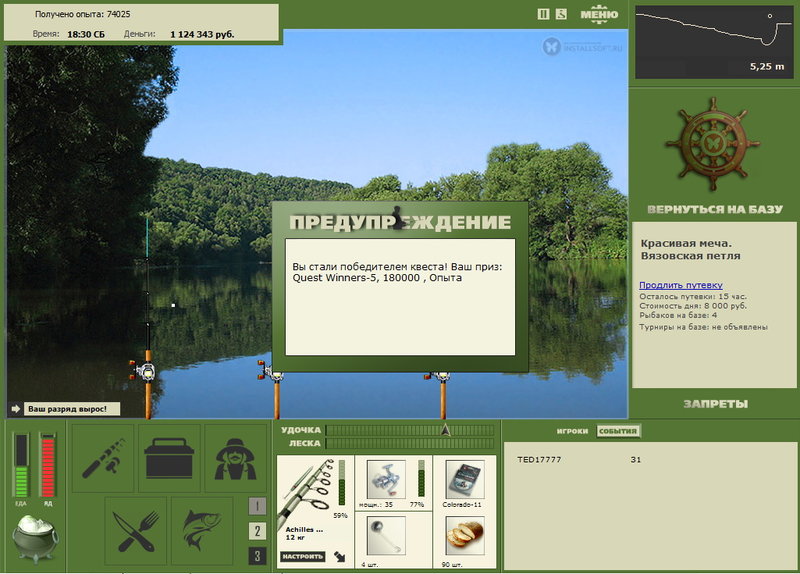This screenshot has height=574, width=800.
Task: Click the УДОЧКА tension bar marker
Action: coord(445,430)
